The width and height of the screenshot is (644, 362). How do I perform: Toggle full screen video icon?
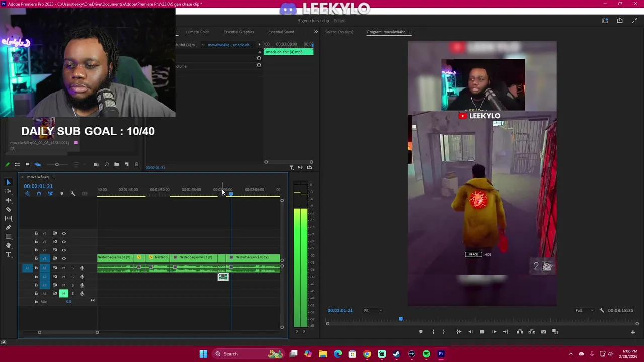coord(634,21)
